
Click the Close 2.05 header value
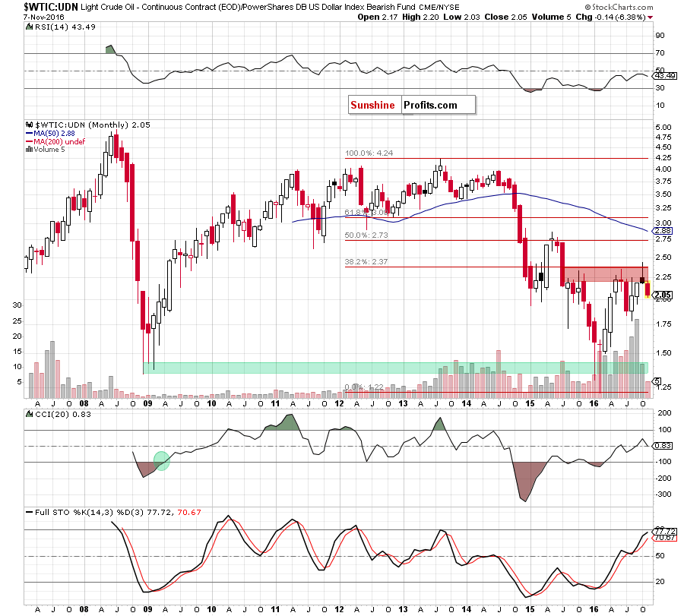(x=505, y=17)
